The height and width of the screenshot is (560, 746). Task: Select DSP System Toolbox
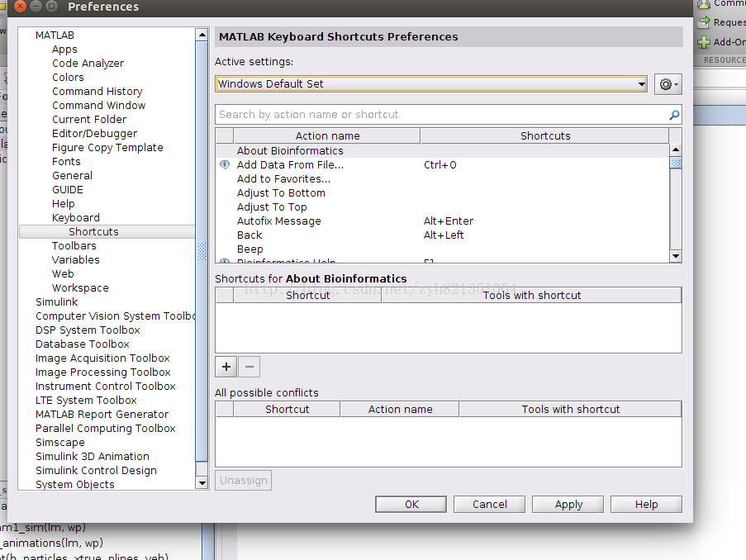point(88,330)
